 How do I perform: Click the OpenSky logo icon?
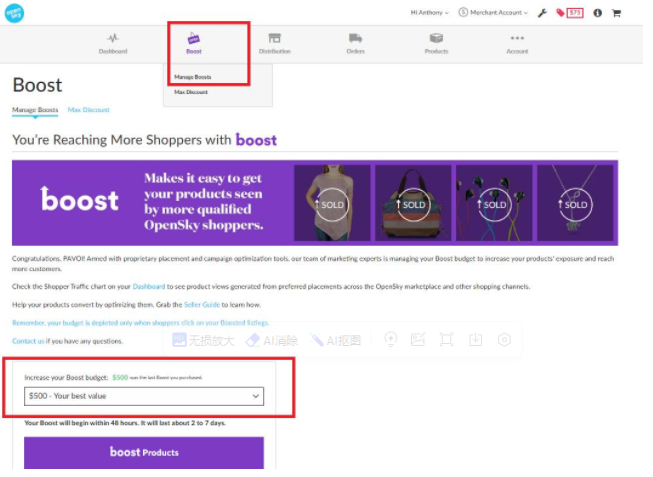point(14,13)
